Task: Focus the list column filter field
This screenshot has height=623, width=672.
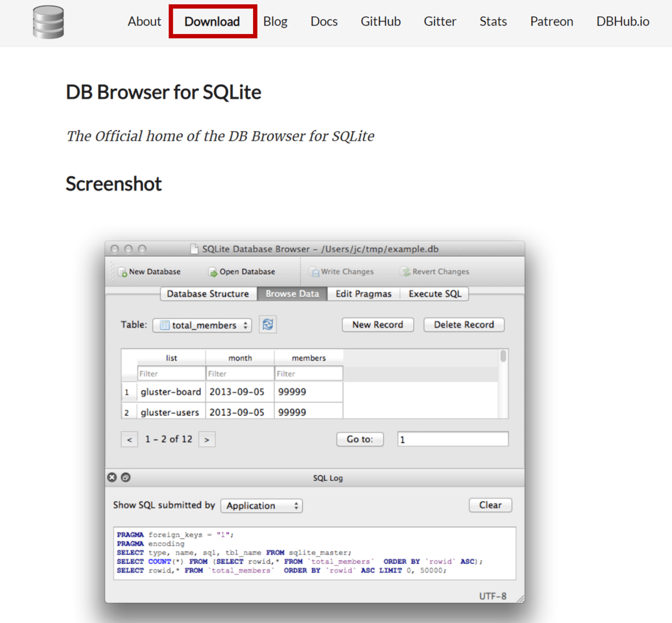Action: pyautogui.click(x=171, y=374)
